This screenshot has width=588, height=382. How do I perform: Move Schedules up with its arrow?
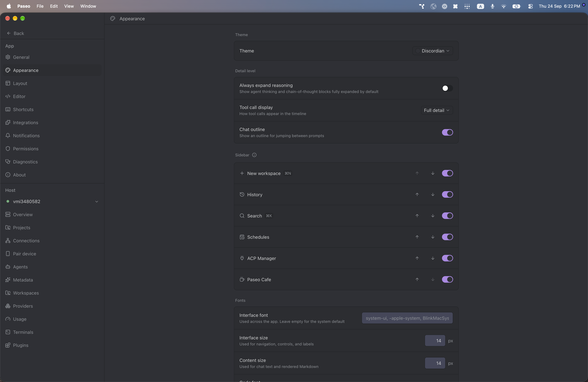coord(417,237)
